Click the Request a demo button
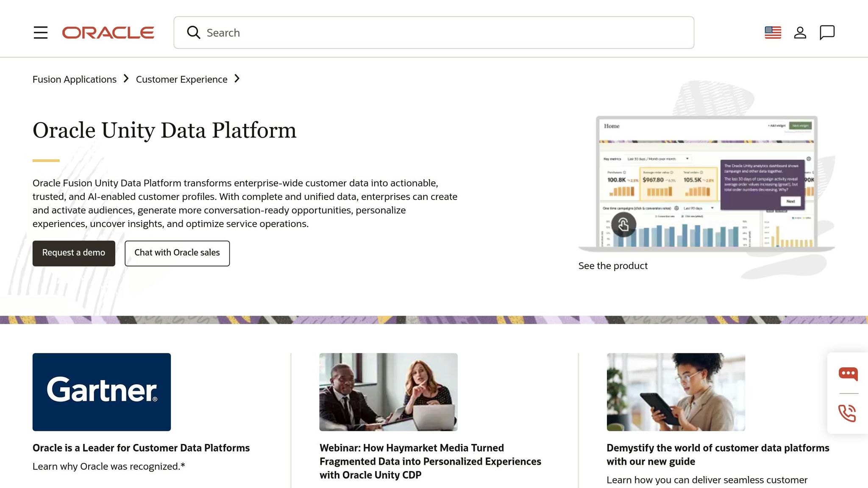Viewport: 868px width, 488px height. tap(74, 253)
